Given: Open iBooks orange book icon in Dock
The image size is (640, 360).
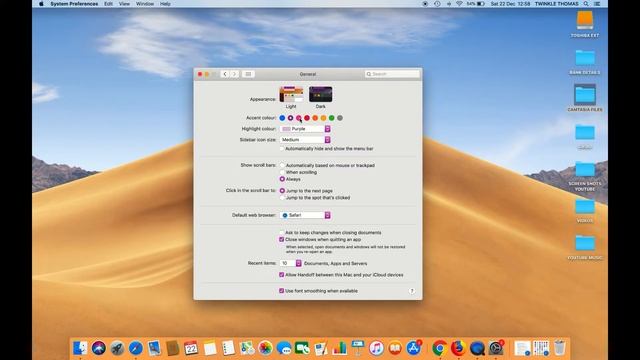Looking at the screenshot, I should click(395, 348).
